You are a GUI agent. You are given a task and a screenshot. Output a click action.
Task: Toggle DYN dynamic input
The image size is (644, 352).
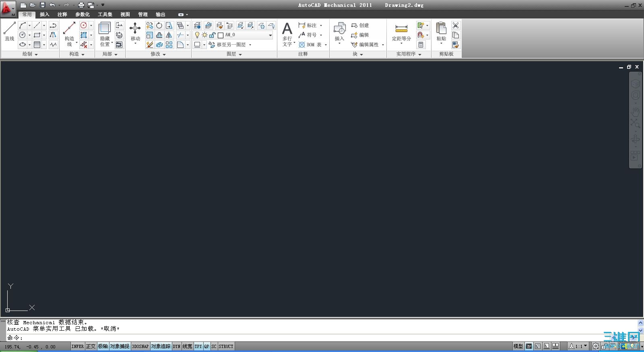[177, 346]
